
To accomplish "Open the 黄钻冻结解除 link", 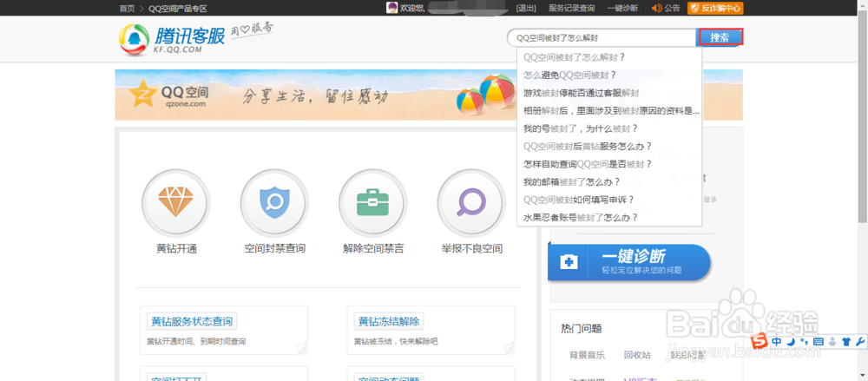I will (x=389, y=321).
